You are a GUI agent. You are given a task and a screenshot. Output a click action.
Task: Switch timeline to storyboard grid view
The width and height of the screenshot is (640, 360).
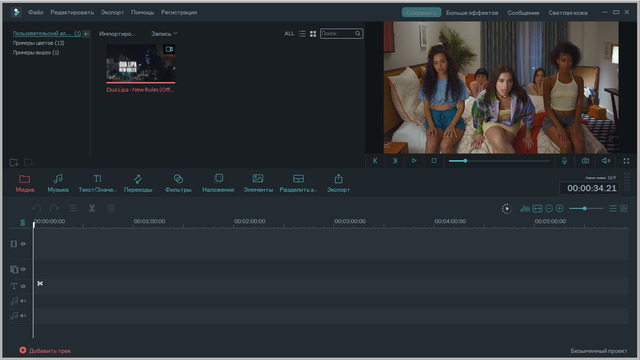pyautogui.click(x=624, y=209)
